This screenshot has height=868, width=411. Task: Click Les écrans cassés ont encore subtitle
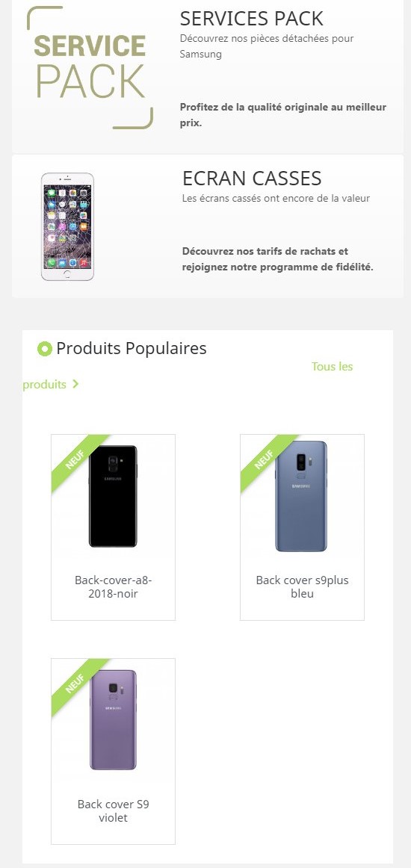(x=276, y=198)
